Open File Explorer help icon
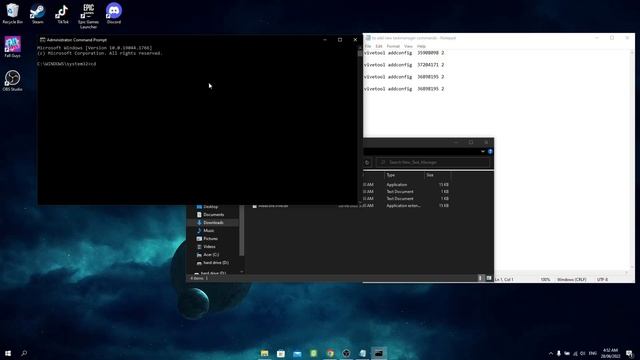 coord(490,151)
